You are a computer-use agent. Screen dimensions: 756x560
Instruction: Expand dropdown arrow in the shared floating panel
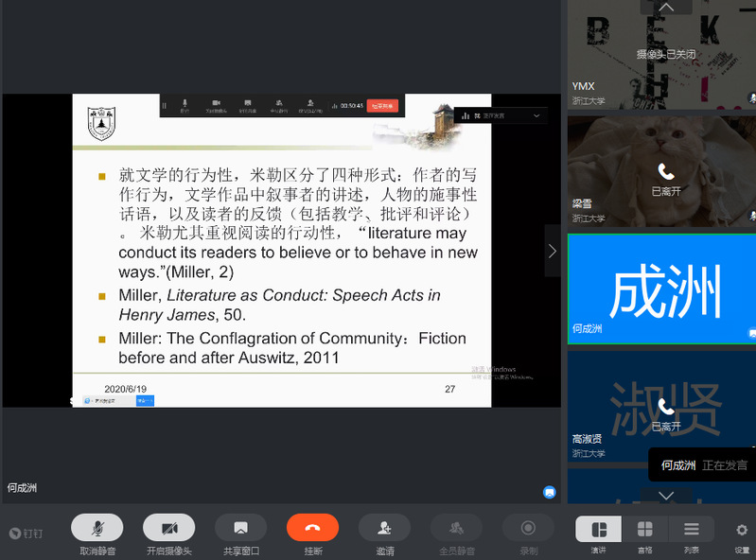click(536, 115)
